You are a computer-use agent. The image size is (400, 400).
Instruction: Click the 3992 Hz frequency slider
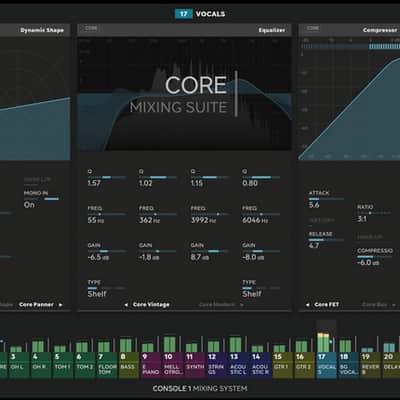(209, 214)
